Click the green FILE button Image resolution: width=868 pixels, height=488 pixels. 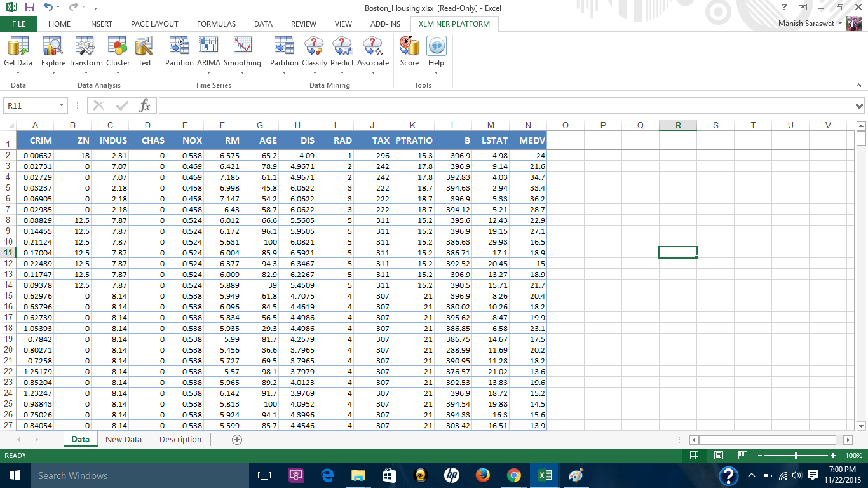(18, 24)
